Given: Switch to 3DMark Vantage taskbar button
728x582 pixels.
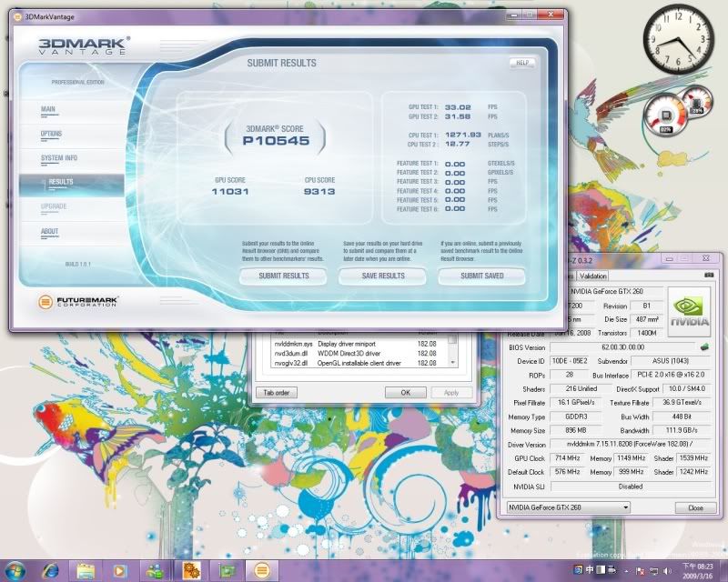Looking at the screenshot, I should [x=262, y=570].
